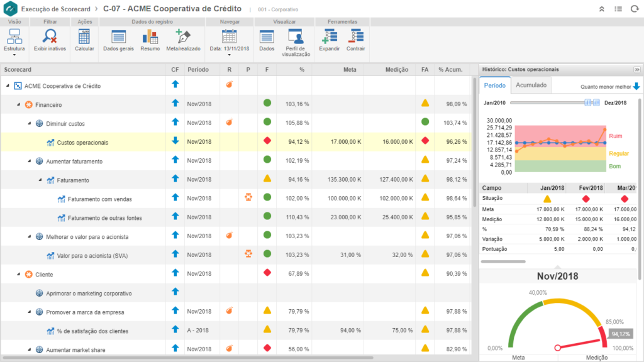Image resolution: width=644 pixels, height=362 pixels.
Task: Click the Contrair tool icon
Action: click(x=356, y=40)
